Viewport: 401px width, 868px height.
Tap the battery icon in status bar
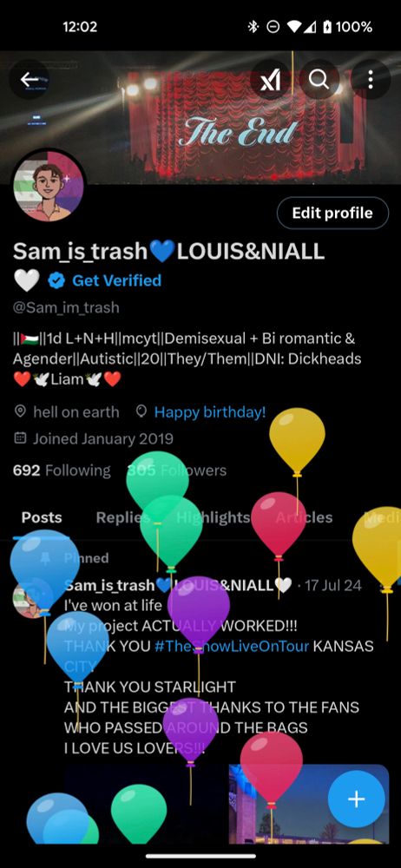(326, 27)
